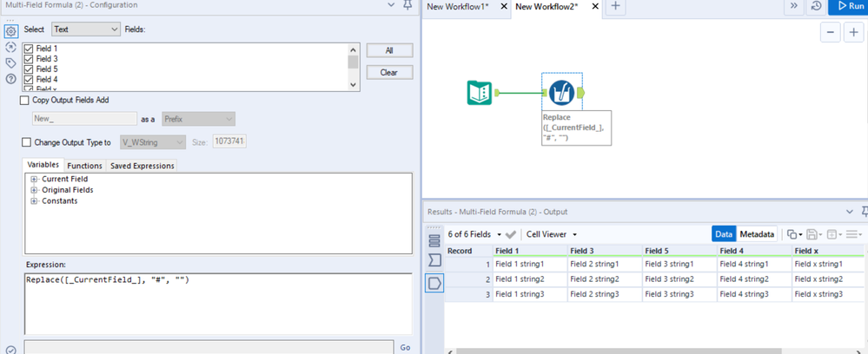Open the Select Text field type dropdown
The image size is (868, 354).
click(x=86, y=29)
